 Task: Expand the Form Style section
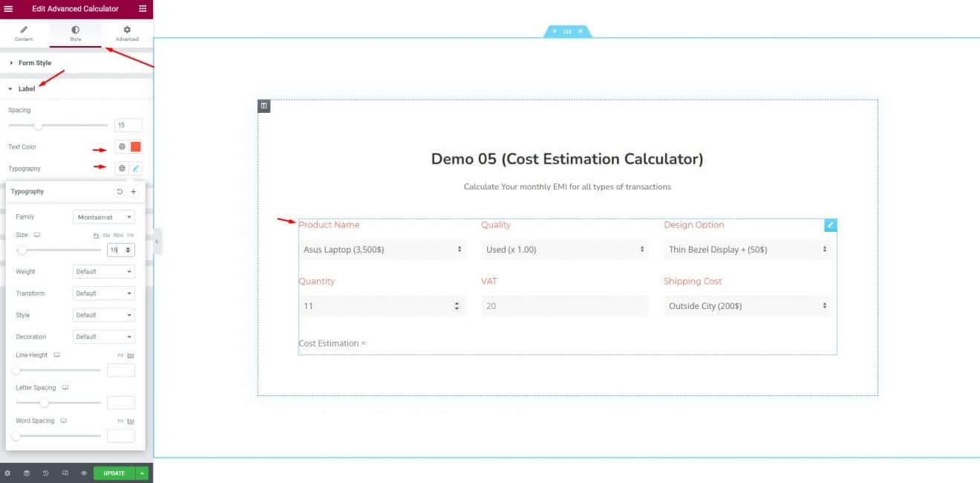(x=32, y=62)
